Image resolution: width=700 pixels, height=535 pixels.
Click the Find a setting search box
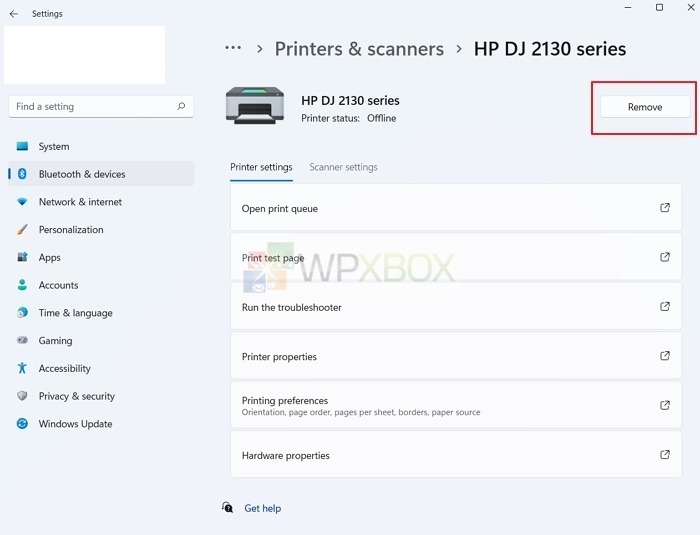point(101,106)
